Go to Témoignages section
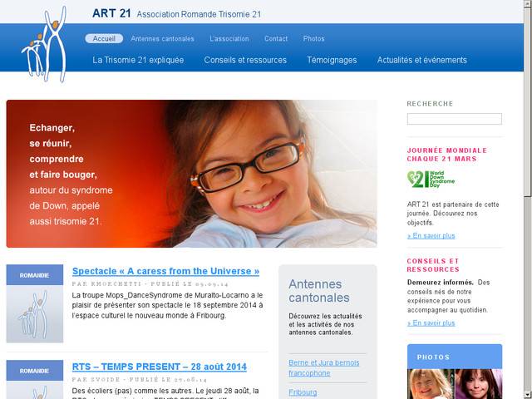The height and width of the screenshot is (399, 532). pos(332,60)
